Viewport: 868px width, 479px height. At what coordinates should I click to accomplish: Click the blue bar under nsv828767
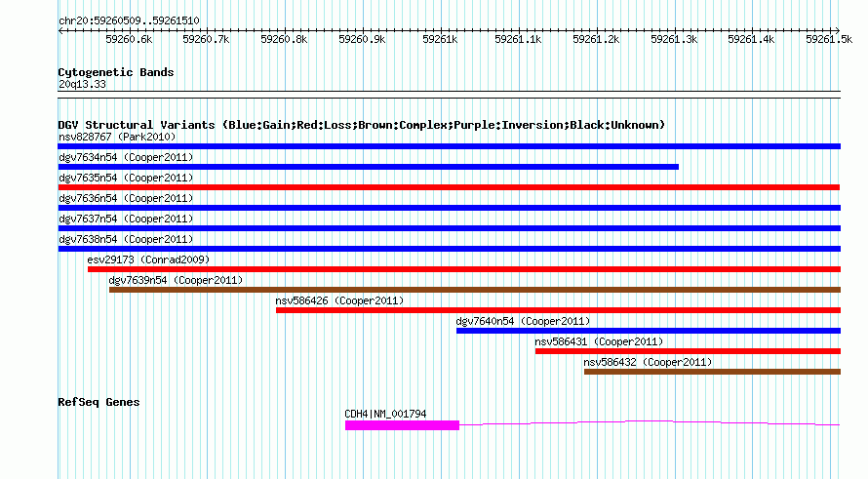coord(449,146)
